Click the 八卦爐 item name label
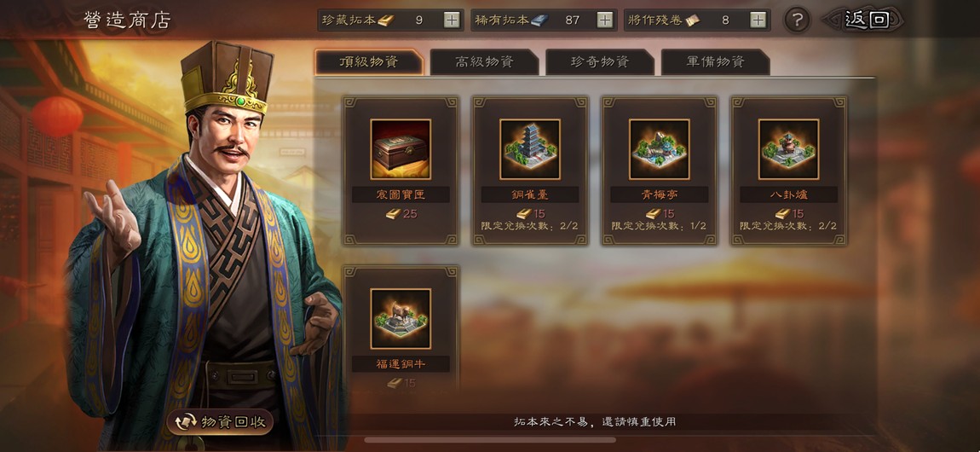 point(789,194)
